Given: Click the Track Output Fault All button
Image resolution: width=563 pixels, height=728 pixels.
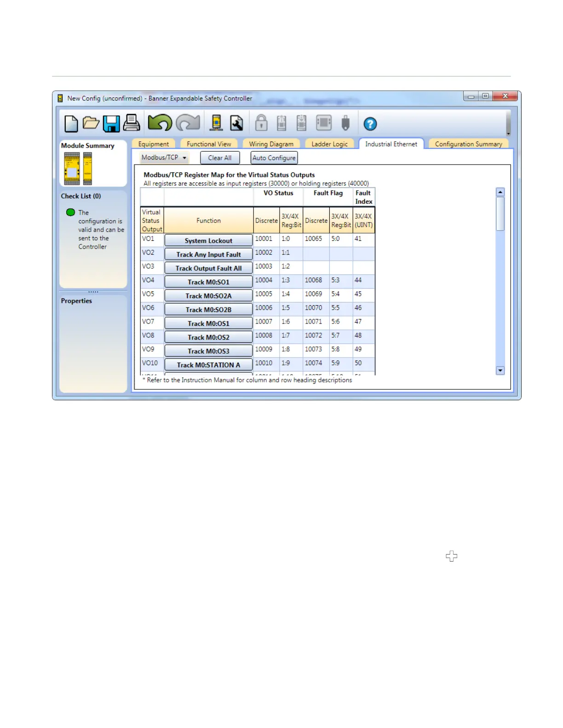Looking at the screenshot, I should [x=208, y=268].
